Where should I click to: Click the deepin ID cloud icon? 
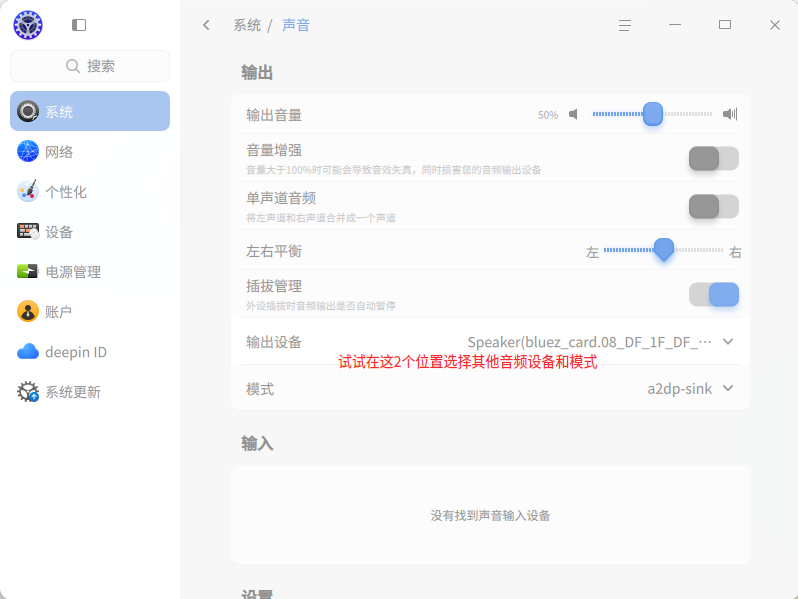click(x=28, y=352)
